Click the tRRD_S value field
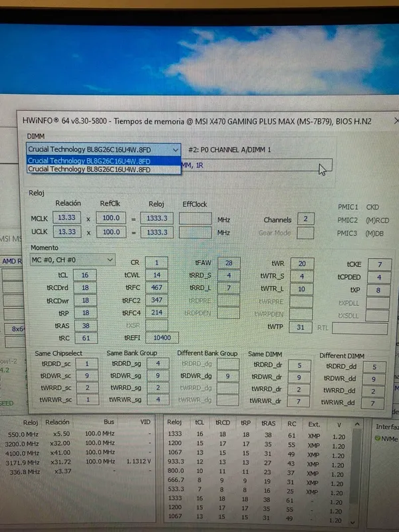Screen dimensions: 399x532 tap(229, 275)
